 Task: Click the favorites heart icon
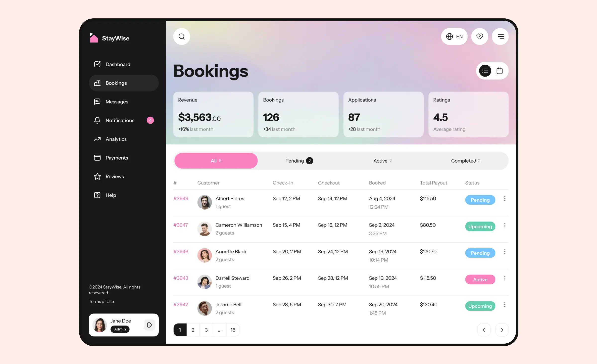480,36
